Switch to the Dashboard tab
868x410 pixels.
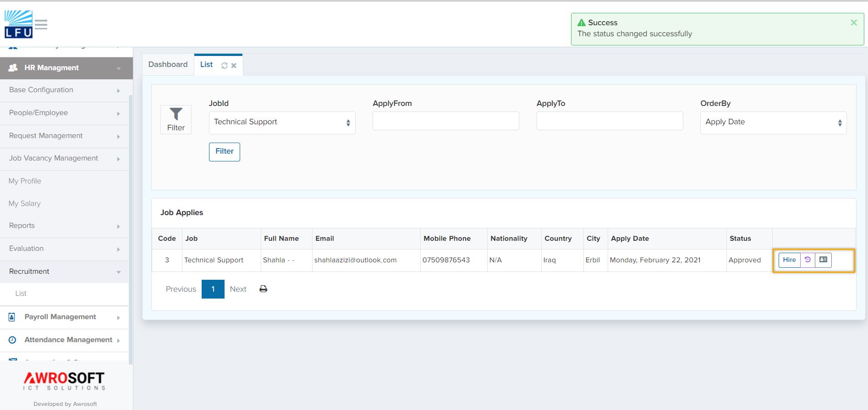click(168, 65)
